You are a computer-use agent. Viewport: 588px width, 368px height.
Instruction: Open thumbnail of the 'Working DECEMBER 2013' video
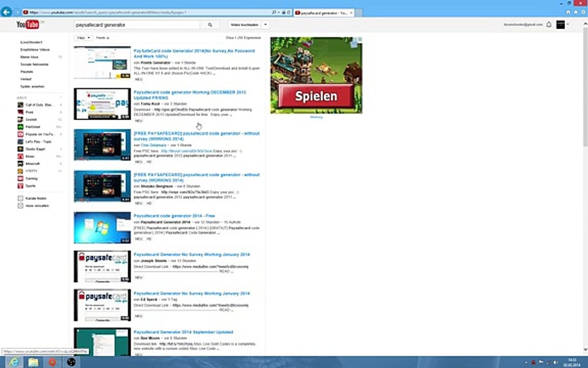(103, 104)
